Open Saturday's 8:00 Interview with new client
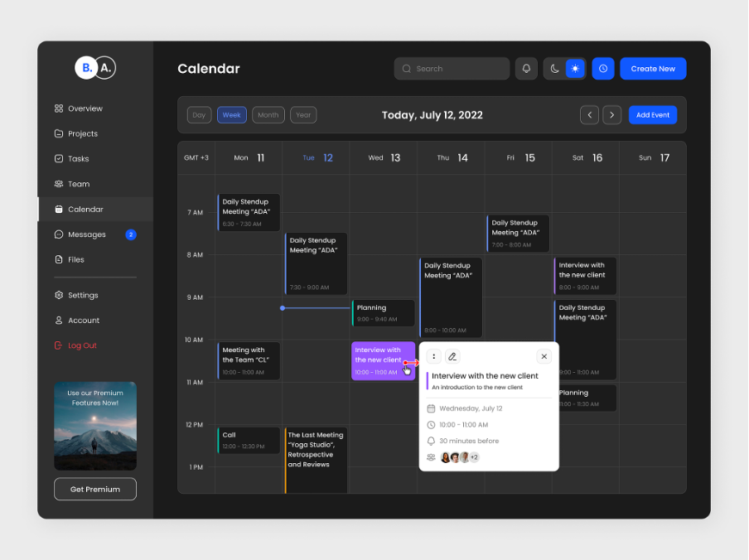This screenshot has height=560, width=749. [x=585, y=276]
